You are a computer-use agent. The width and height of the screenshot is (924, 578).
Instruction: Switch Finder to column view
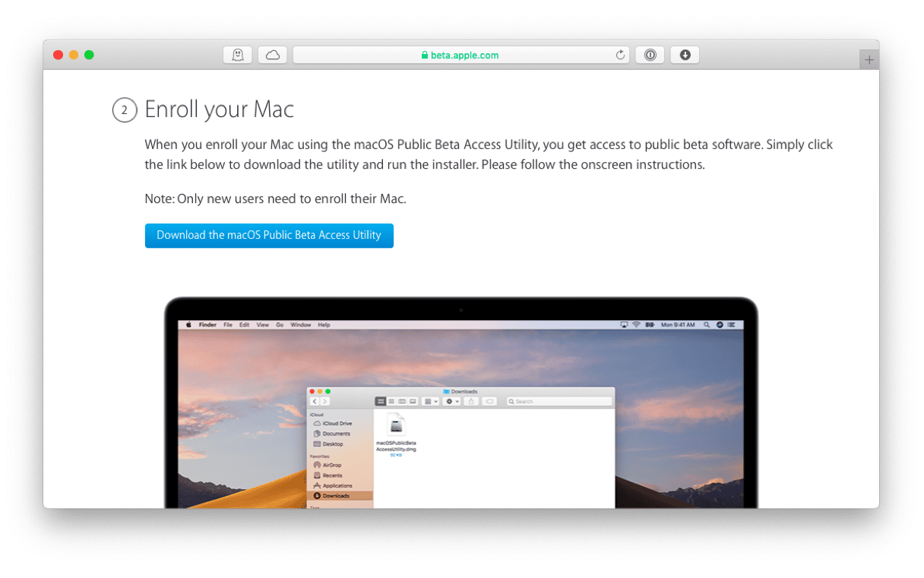[x=402, y=402]
